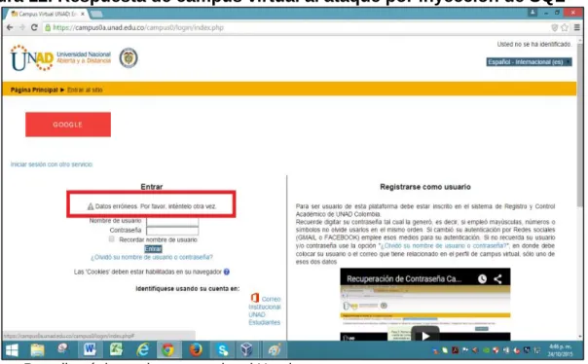Click Entrar al sitio breadcrumb
Screen dimensions: 588x364
pyautogui.click(x=85, y=90)
